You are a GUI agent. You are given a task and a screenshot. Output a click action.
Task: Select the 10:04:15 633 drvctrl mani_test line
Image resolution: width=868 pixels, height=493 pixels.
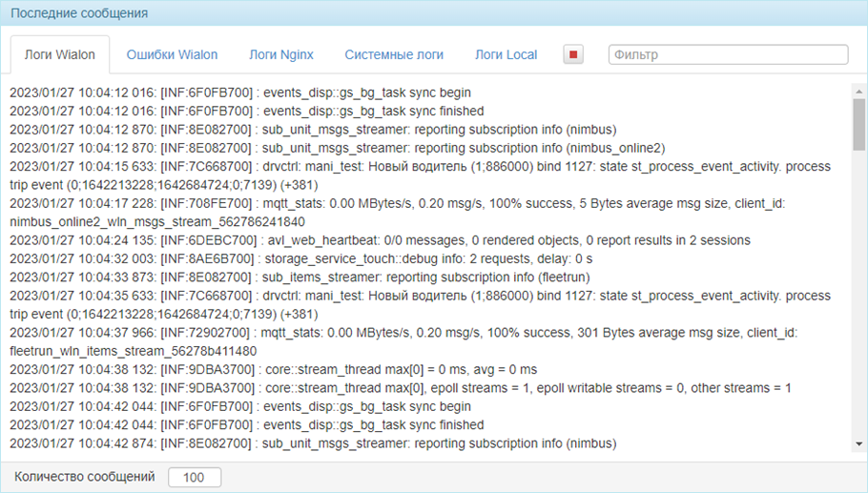[x=420, y=175]
